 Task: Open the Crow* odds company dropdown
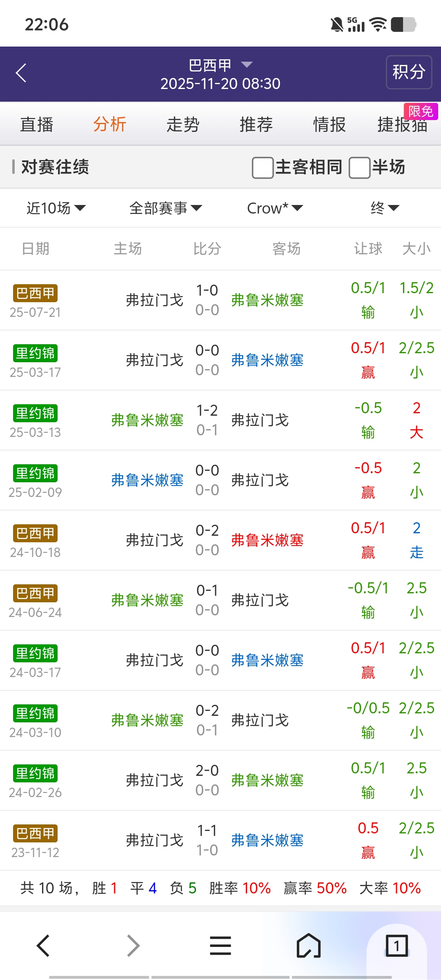click(x=275, y=208)
